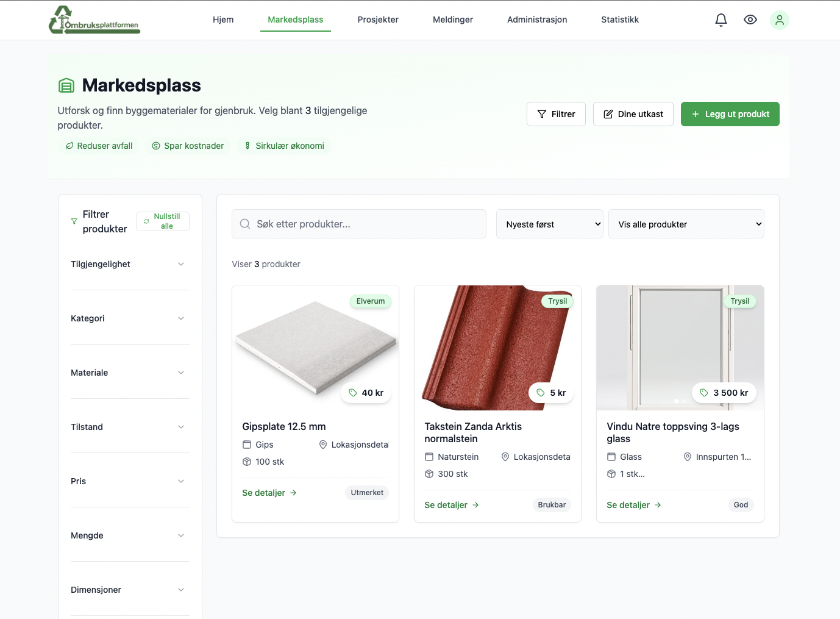Click the search magnifier icon

click(245, 224)
